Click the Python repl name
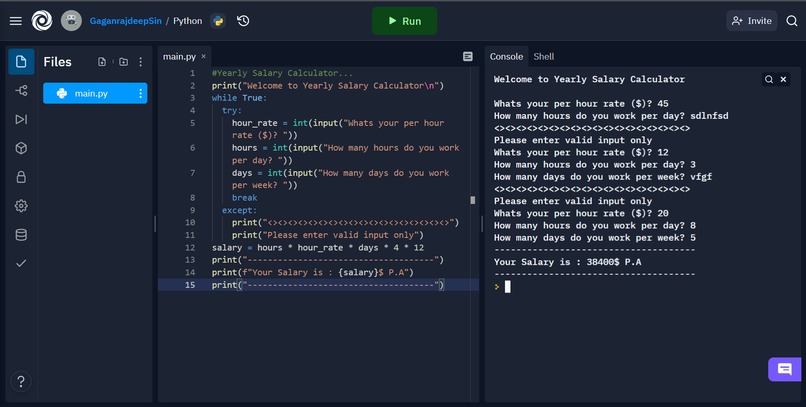 tap(188, 21)
